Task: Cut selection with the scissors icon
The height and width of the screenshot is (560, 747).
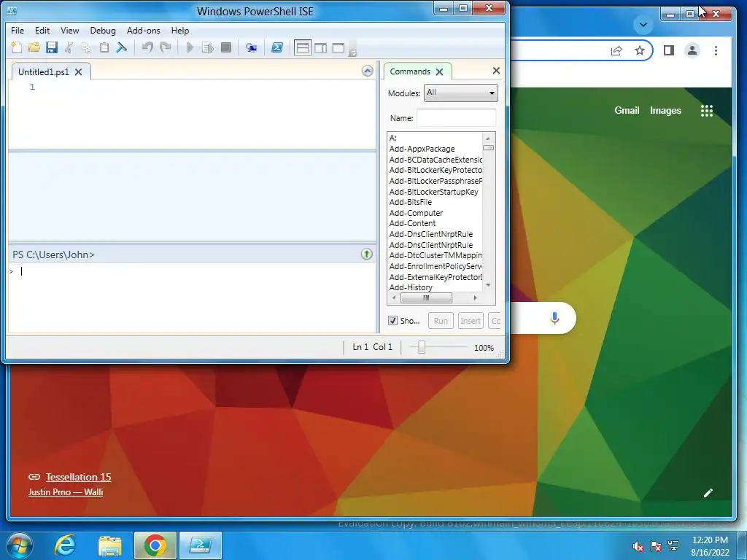Action: (x=69, y=47)
